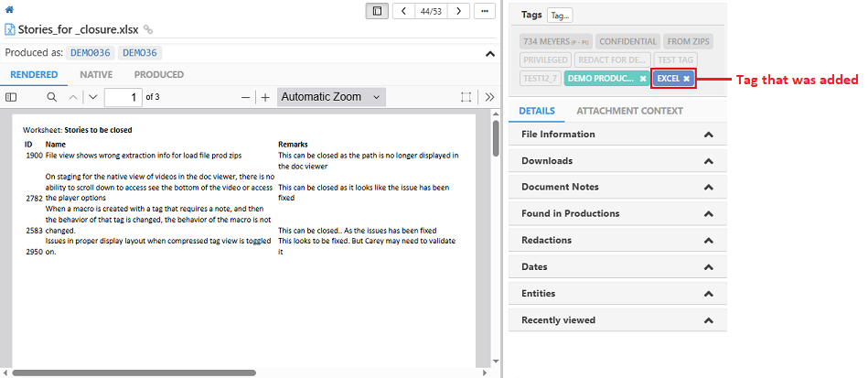
Task: Click ID cell 2950 in worksheet
Action: [35, 252]
